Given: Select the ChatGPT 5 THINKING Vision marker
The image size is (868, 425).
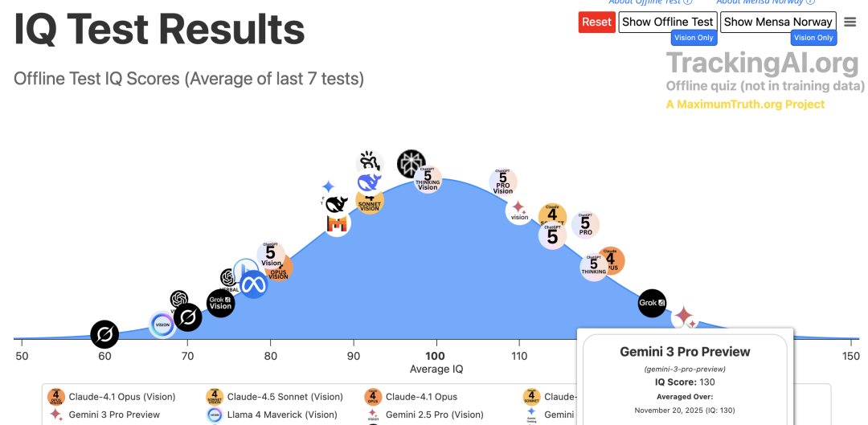Looking at the screenshot, I should [428, 178].
